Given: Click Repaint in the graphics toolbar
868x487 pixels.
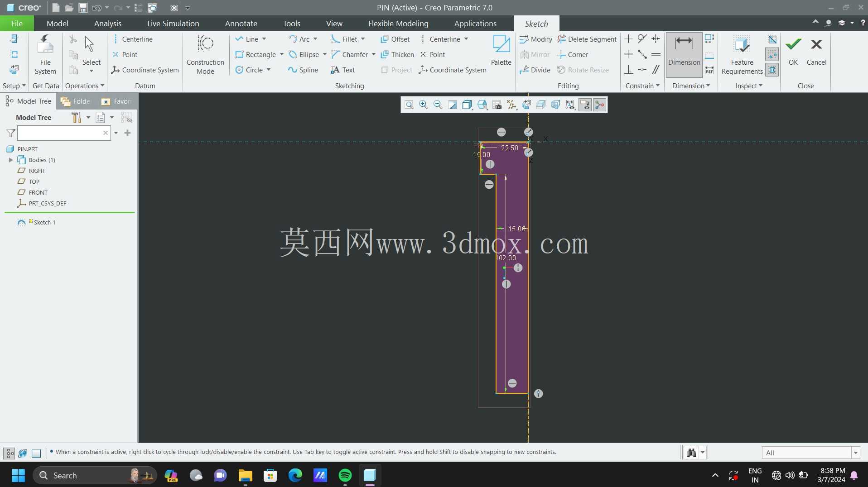Looking at the screenshot, I should pyautogui.click(x=452, y=105).
